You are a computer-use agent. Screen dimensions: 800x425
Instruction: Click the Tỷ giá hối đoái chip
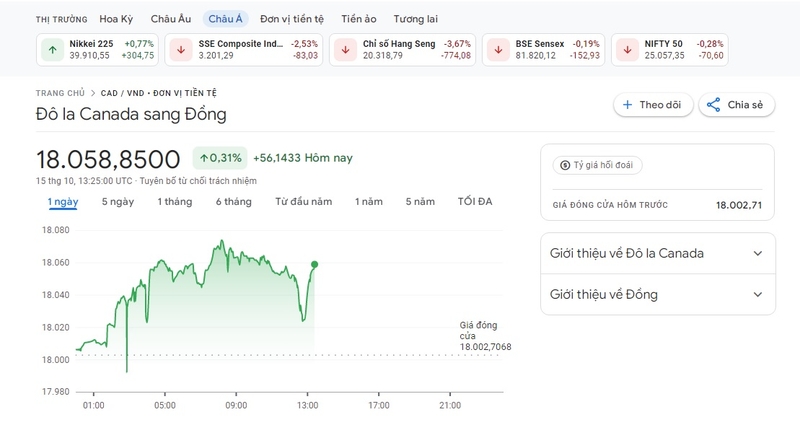tap(597, 165)
